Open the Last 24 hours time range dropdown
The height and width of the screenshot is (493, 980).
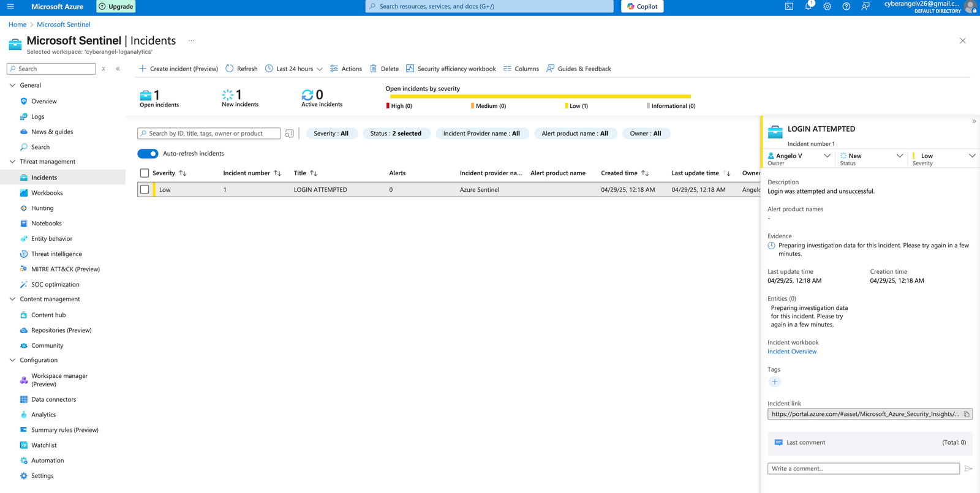294,69
